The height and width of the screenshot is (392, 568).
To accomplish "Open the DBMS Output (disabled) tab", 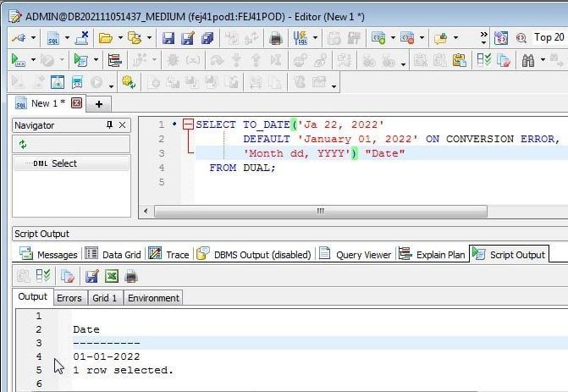I will pyautogui.click(x=254, y=254).
